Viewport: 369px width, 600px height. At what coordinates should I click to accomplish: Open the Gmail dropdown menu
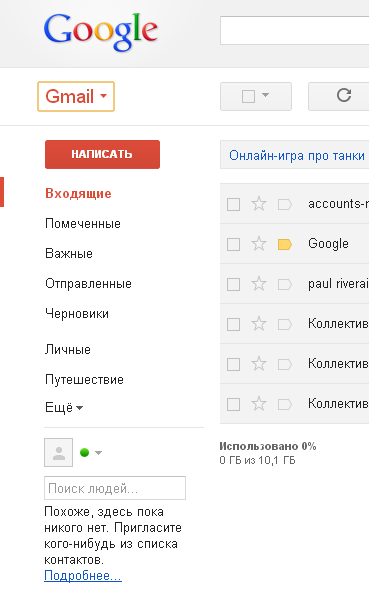click(76, 96)
